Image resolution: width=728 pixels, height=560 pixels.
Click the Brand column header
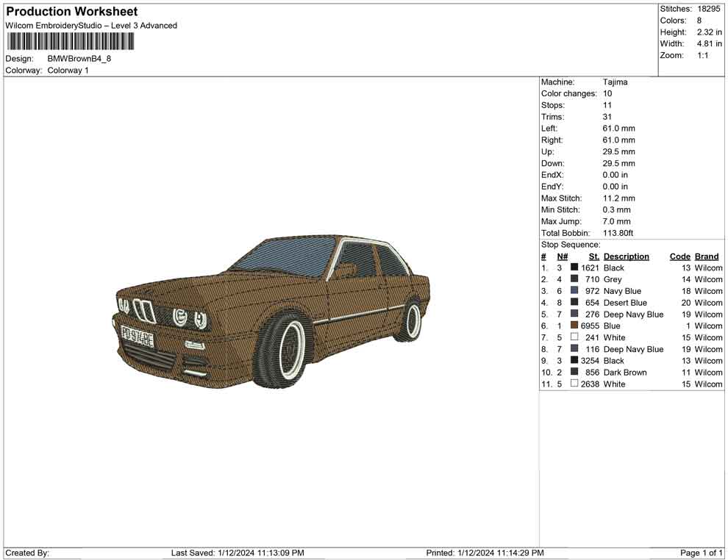[x=707, y=256]
